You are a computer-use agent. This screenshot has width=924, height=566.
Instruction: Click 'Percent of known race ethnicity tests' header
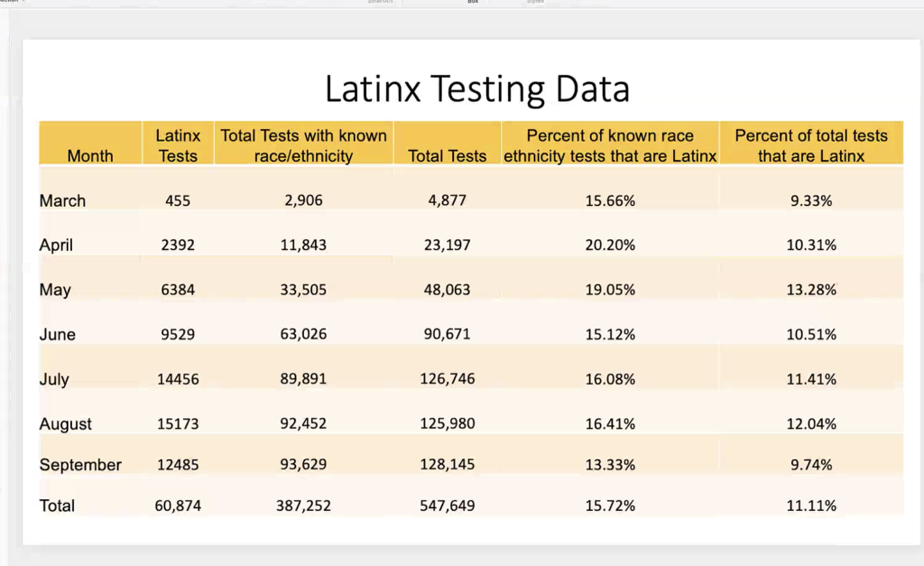[610, 145]
